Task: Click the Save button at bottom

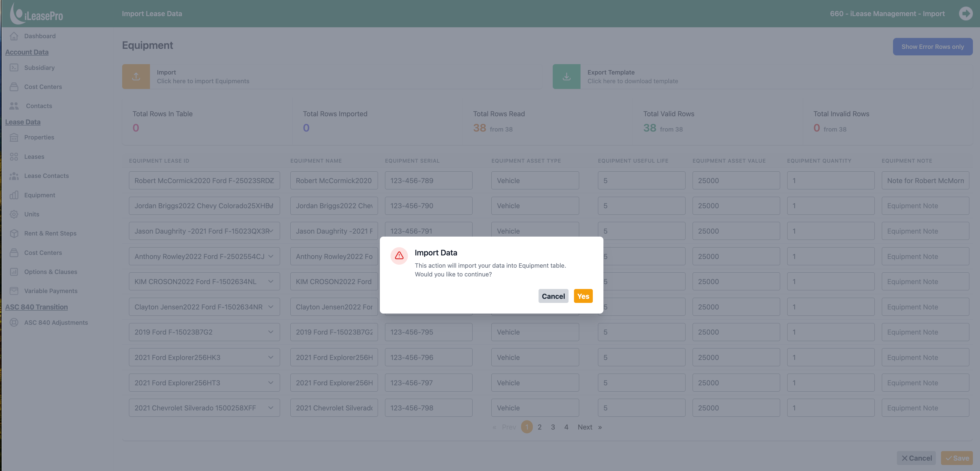Action: [957, 458]
